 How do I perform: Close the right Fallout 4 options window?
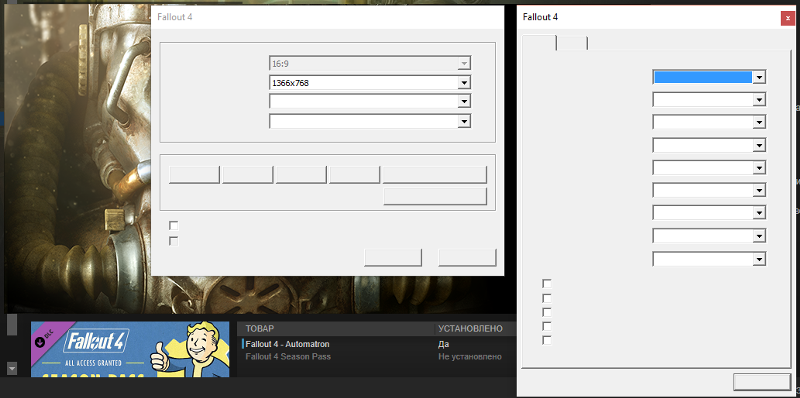(788, 18)
